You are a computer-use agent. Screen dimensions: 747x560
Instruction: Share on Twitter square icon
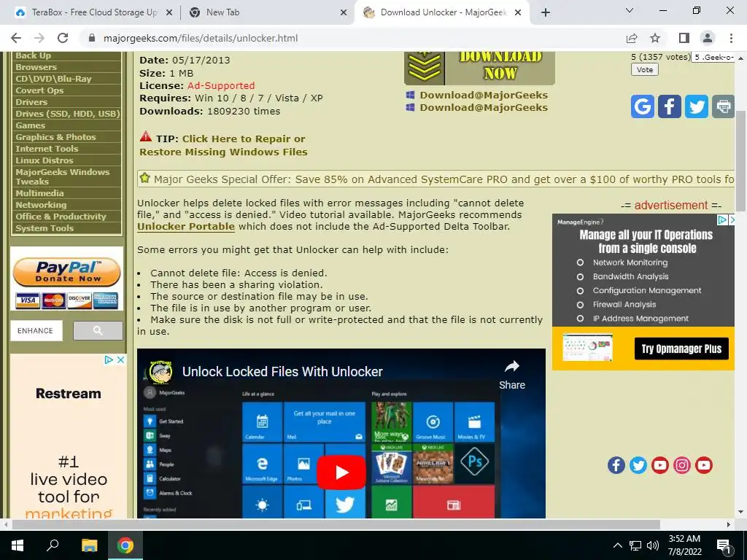(x=697, y=106)
